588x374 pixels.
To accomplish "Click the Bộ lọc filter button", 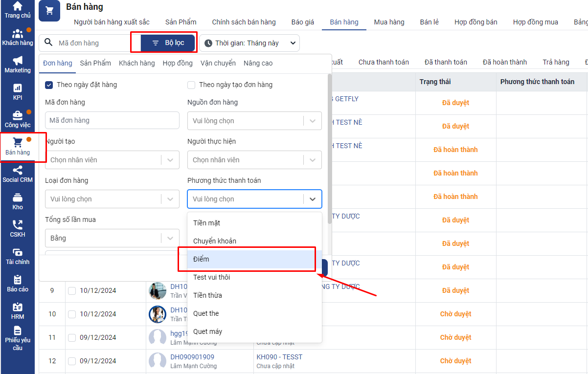I will point(168,43).
